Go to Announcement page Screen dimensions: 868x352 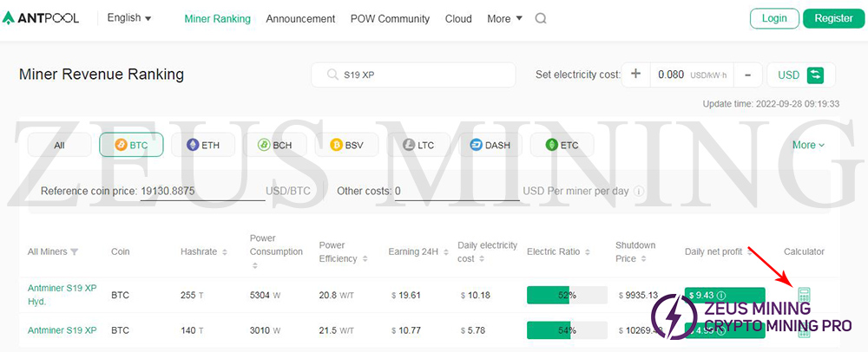300,18
